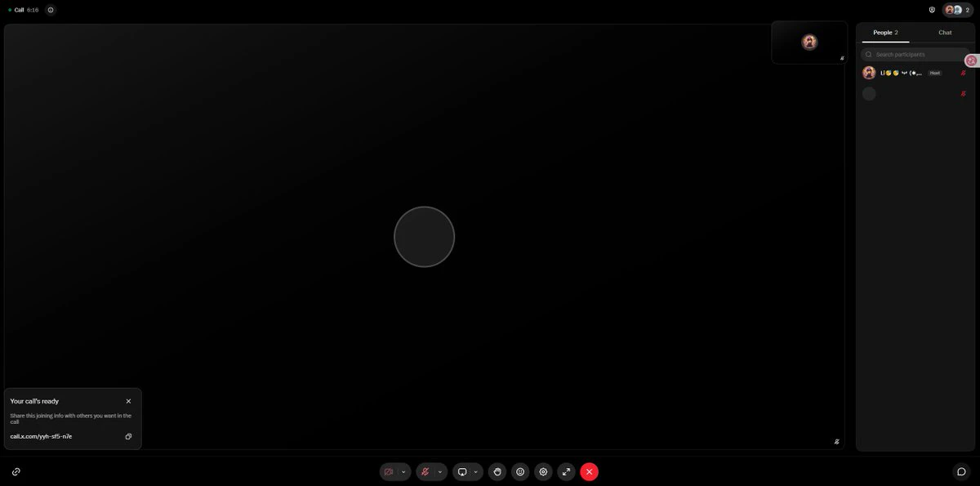Select the self-view video thumbnail
980x486 pixels.
point(809,42)
